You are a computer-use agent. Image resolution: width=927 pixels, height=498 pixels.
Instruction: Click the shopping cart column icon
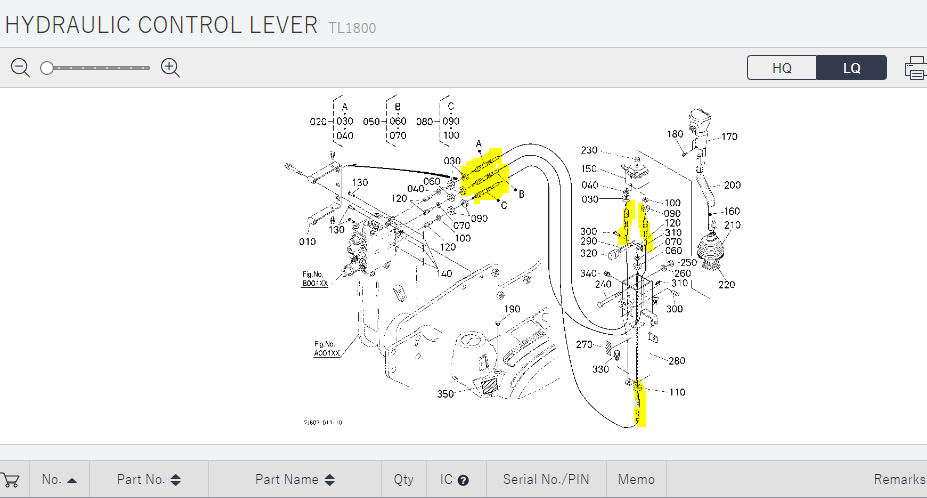(x=10, y=480)
